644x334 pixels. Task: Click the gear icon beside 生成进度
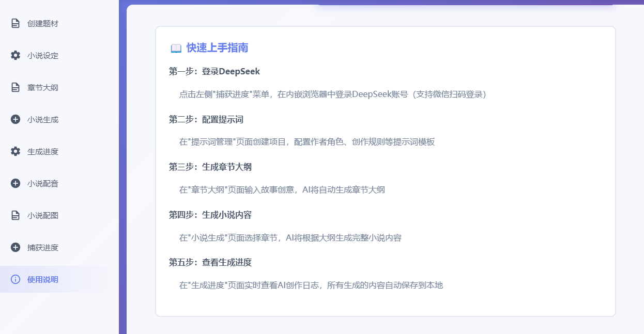16,151
